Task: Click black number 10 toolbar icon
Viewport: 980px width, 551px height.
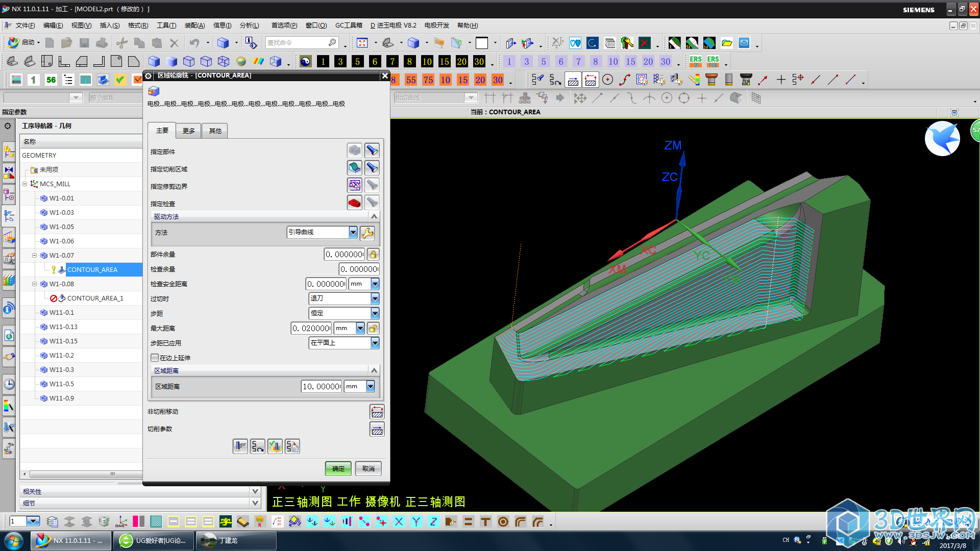Action: (x=427, y=62)
